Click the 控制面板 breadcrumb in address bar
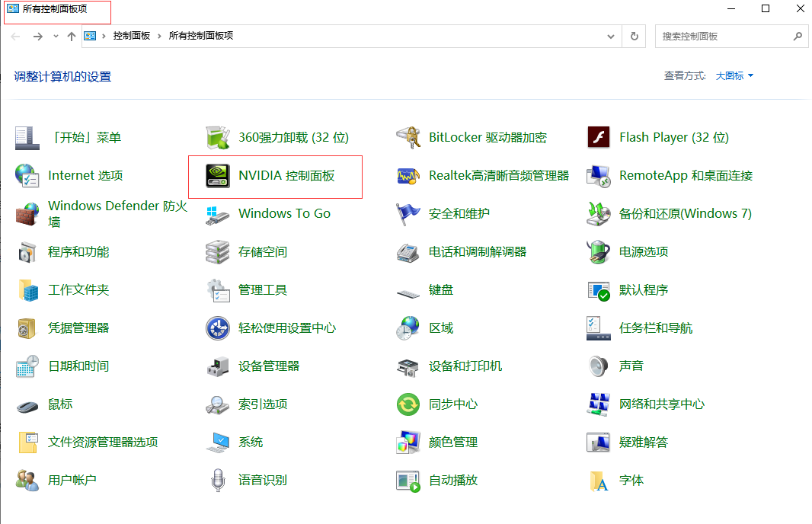Image resolution: width=812 pixels, height=524 pixels. click(131, 36)
